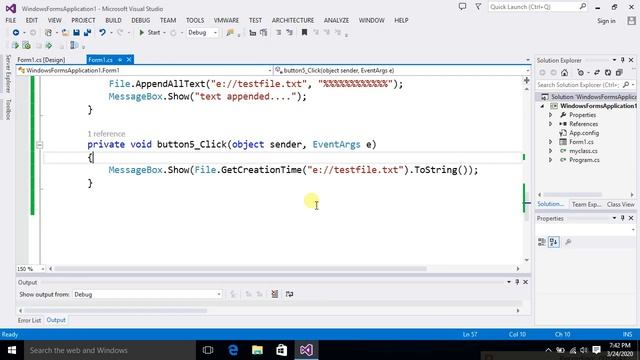Click the notifications filter funnel icon
This screenshot has width=640, height=360.
(x=478, y=7)
